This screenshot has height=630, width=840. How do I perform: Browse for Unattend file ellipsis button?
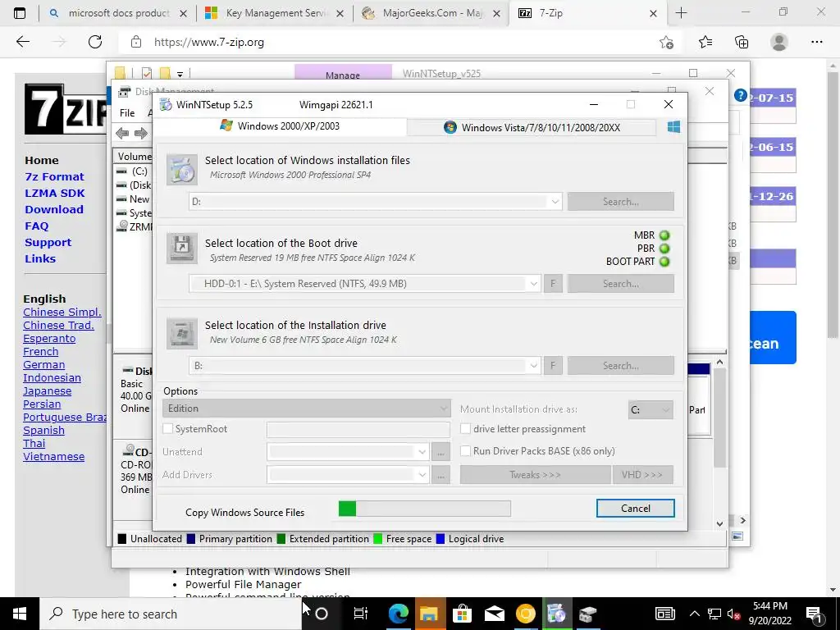[x=441, y=452]
